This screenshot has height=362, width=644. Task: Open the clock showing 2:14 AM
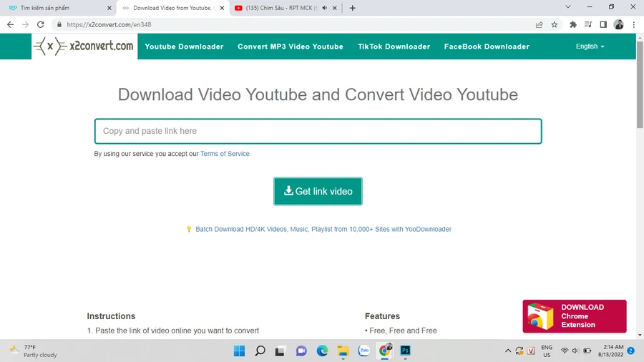tap(611, 351)
